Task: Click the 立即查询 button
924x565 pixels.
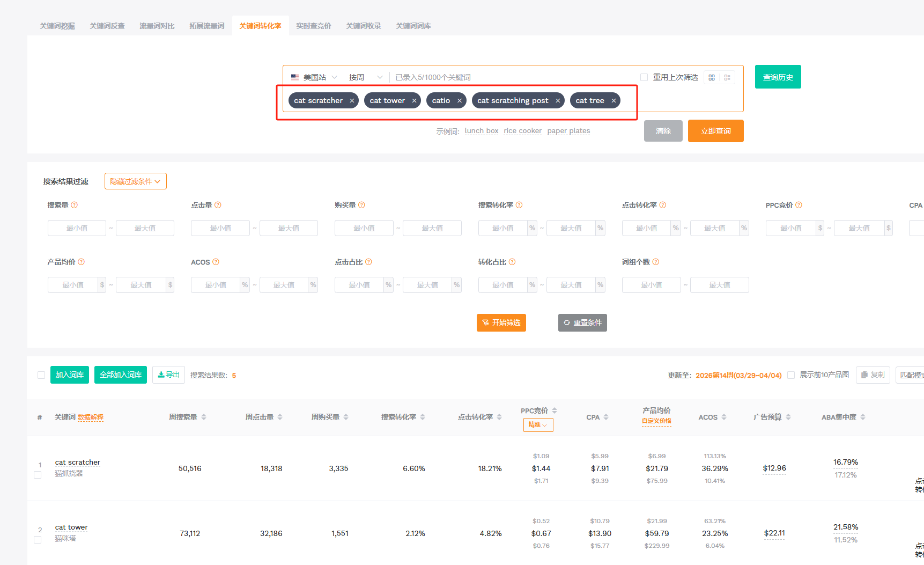Action: (715, 131)
